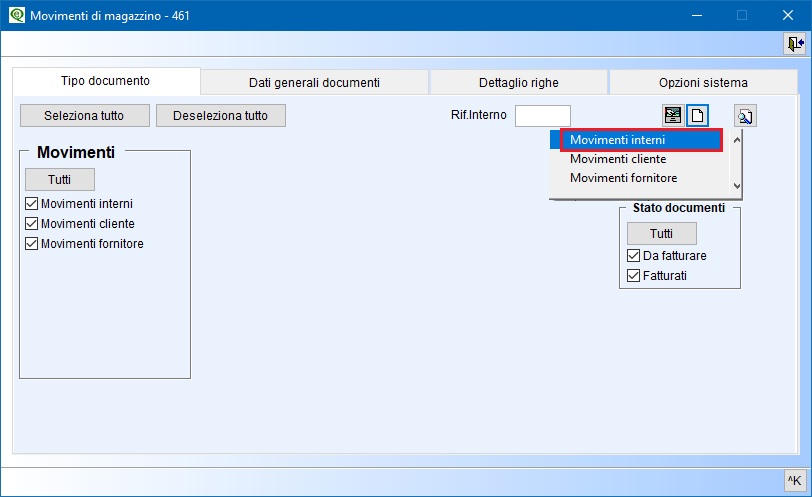812x497 pixels.
Task: Switch to Tipo documento tab
Action: point(106,81)
